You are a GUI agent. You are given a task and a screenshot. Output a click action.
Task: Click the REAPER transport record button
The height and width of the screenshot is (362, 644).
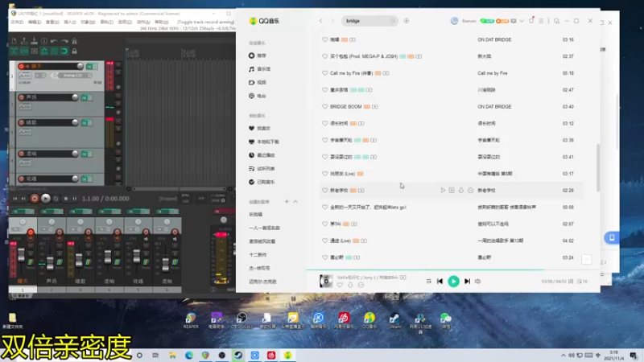point(35,199)
